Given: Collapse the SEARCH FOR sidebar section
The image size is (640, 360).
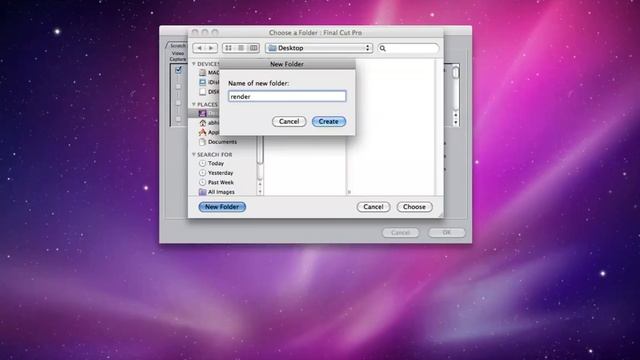Looking at the screenshot, I should click(x=194, y=154).
